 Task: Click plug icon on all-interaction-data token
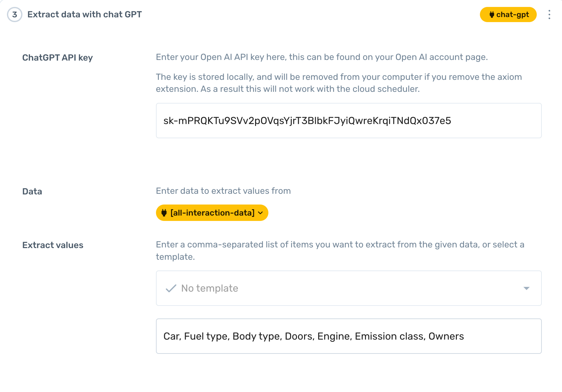pyautogui.click(x=164, y=213)
